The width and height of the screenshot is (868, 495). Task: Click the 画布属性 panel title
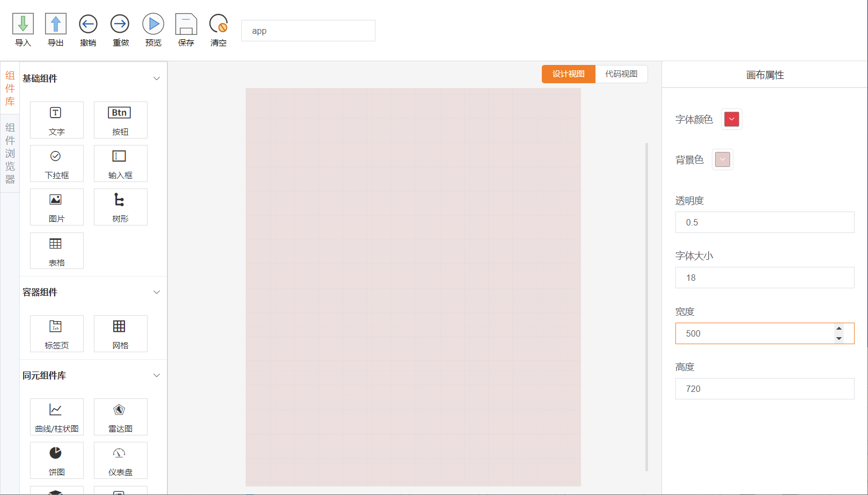[765, 75]
